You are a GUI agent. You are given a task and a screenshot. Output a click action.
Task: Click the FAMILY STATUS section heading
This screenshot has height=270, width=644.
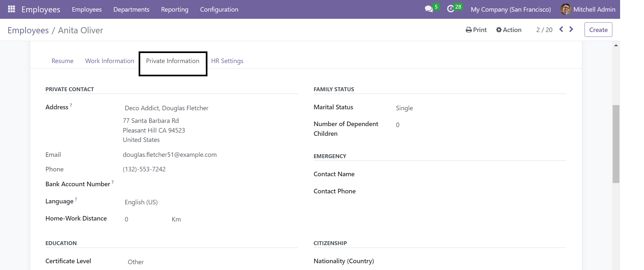click(x=334, y=89)
